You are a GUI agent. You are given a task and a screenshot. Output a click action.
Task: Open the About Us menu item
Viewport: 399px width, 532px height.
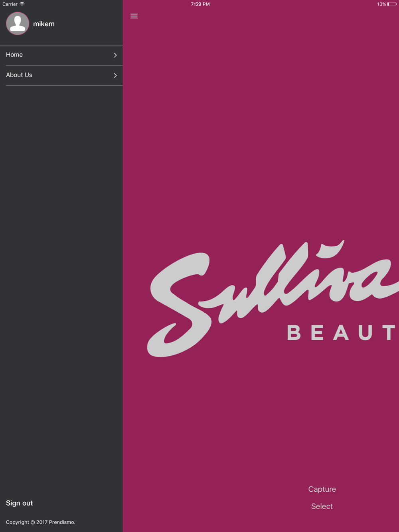coord(61,75)
